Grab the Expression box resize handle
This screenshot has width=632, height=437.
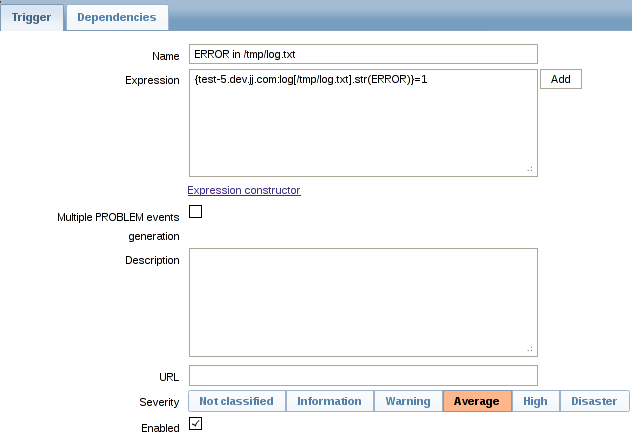click(x=530, y=169)
